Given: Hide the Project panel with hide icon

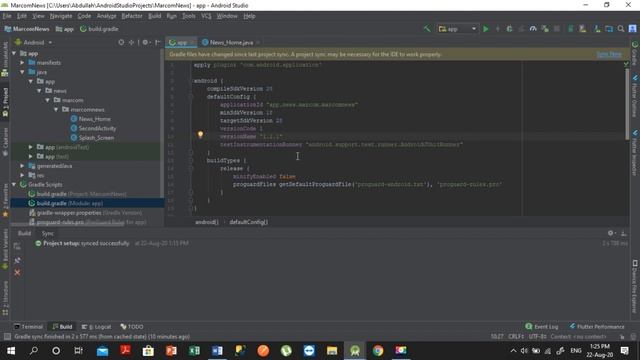Looking at the screenshot, I should [158, 42].
